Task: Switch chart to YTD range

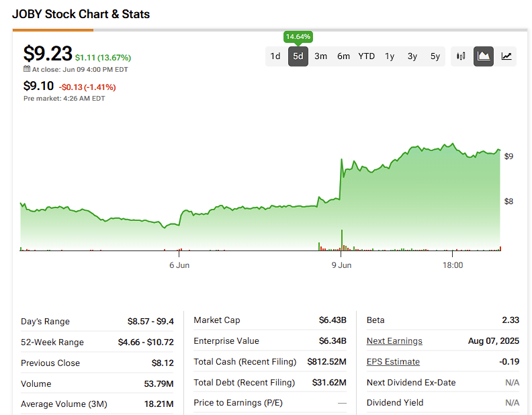Action: coord(367,56)
